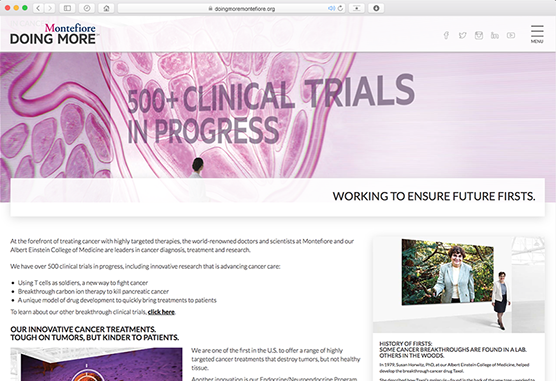Show downloads in Safari toolbar
Viewport: 556px width, 381px height.
[376, 8]
